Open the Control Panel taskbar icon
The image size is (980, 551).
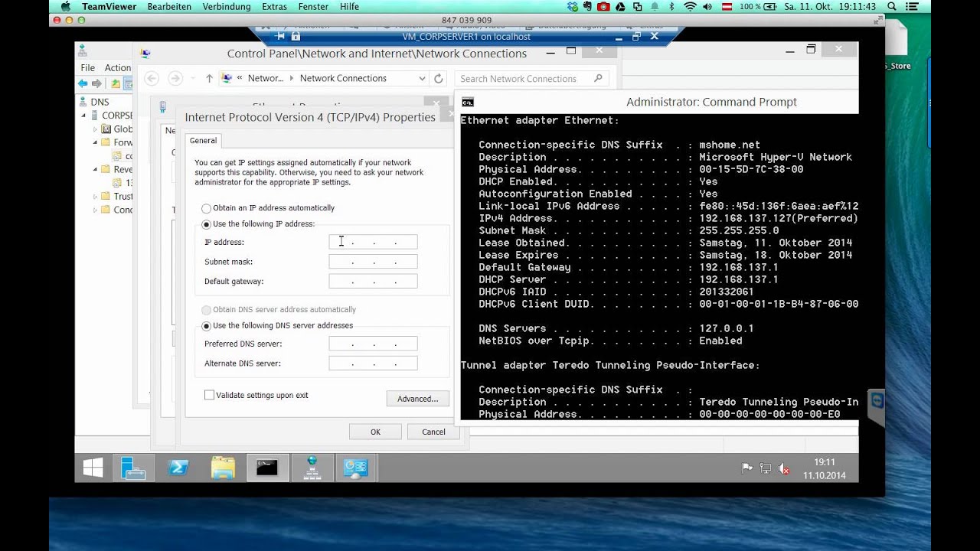pos(356,468)
